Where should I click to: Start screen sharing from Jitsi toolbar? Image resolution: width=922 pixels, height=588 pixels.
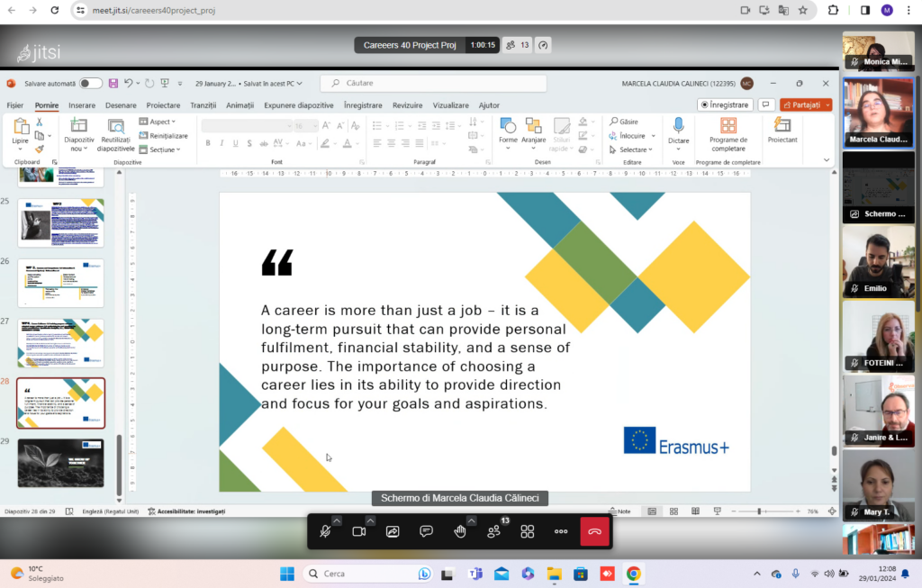point(393,531)
